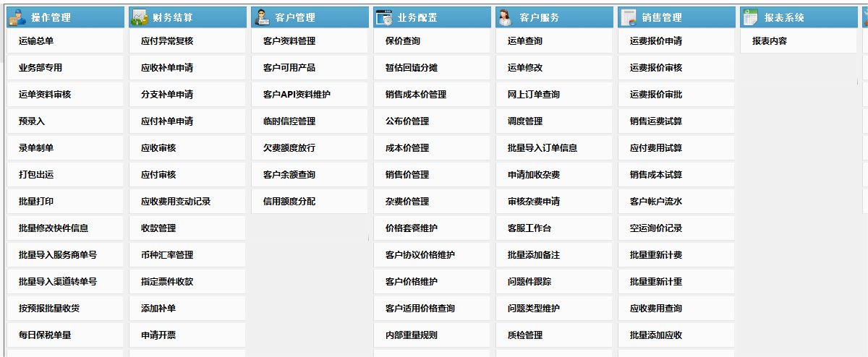Image resolution: width=868 pixels, height=357 pixels.
Task: Click the 销售管理 document icon
Action: tap(629, 17)
